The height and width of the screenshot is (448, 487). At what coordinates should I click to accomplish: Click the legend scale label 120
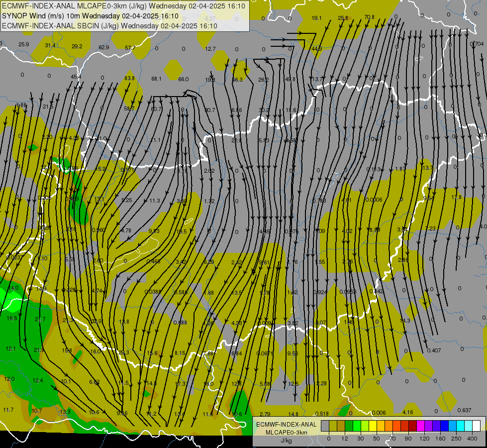(x=424, y=439)
